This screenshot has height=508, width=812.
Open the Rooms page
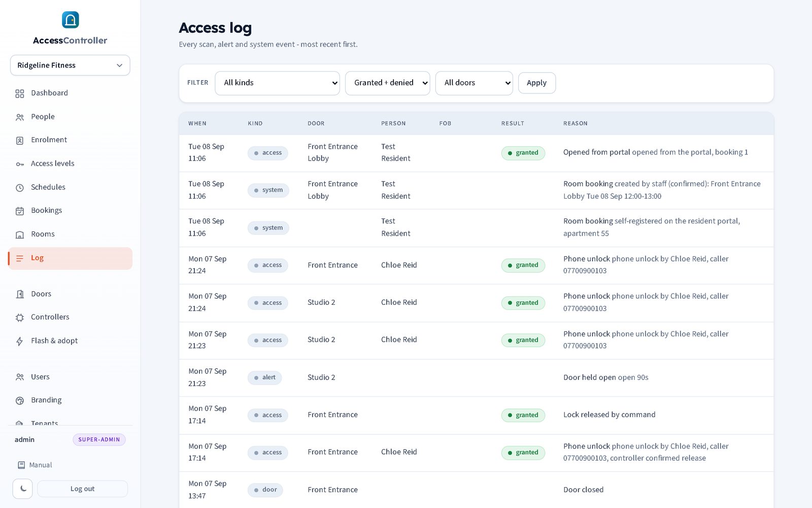click(70, 234)
